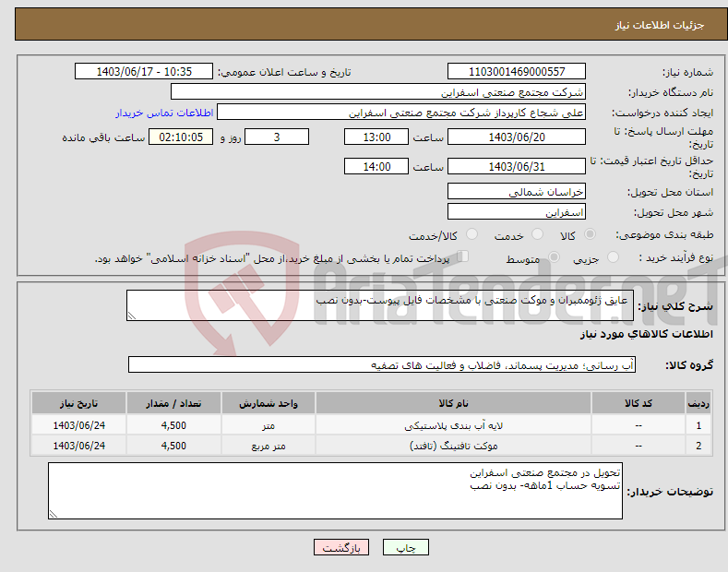Click the remaining days field showing 3

tap(277, 137)
